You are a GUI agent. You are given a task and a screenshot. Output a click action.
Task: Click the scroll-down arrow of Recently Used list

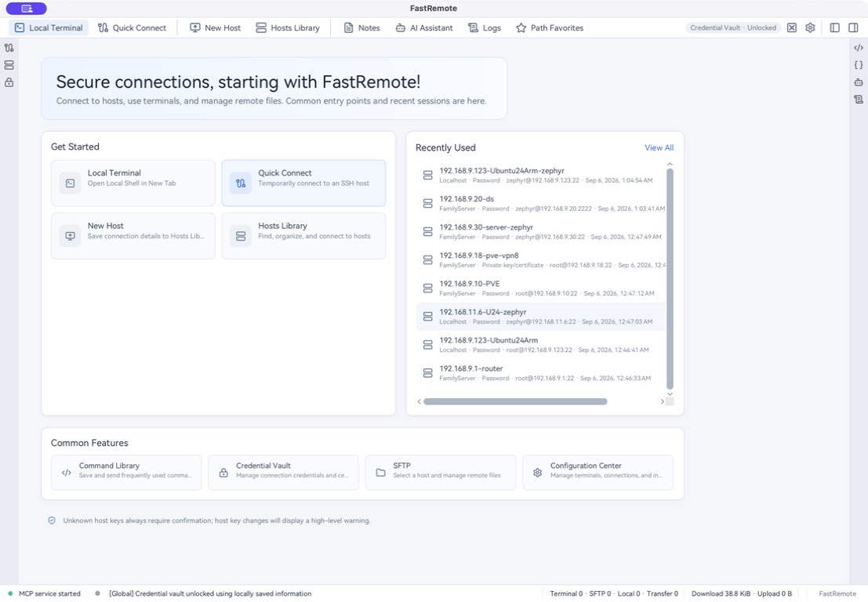[670, 394]
